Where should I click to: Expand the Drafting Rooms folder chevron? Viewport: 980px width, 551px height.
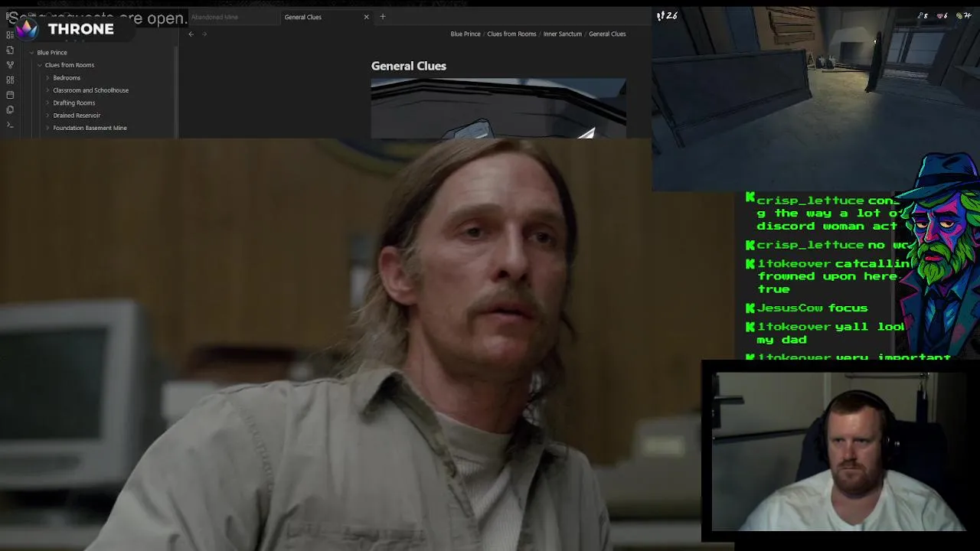47,103
